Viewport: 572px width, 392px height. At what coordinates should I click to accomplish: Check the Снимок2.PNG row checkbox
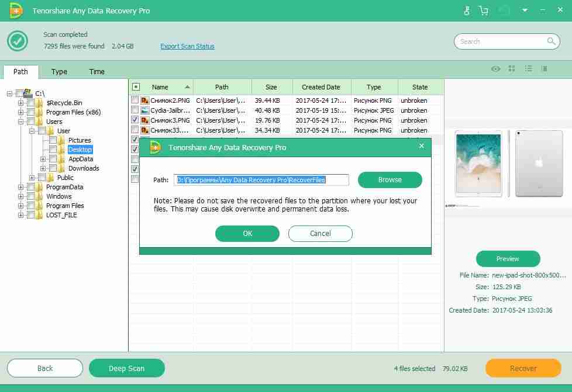pyautogui.click(x=135, y=100)
